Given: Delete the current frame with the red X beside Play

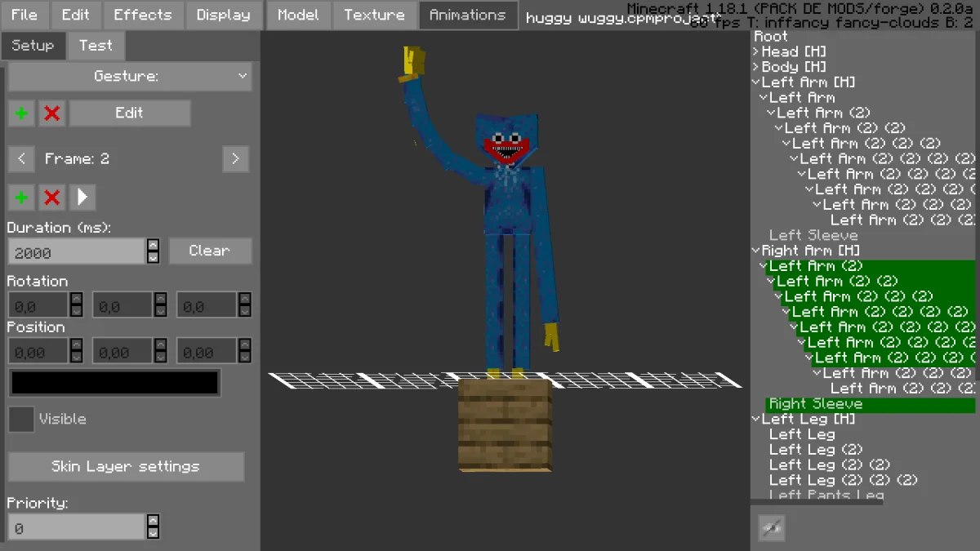Looking at the screenshot, I should pos(51,197).
